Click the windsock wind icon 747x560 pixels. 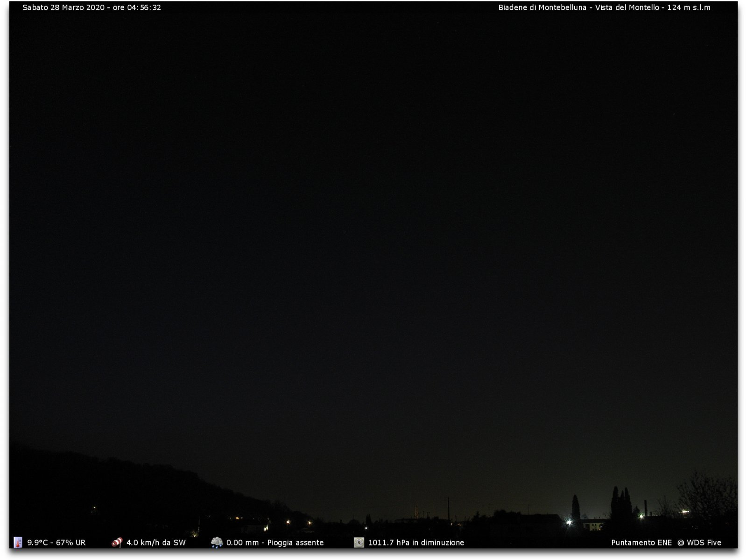[117, 542]
